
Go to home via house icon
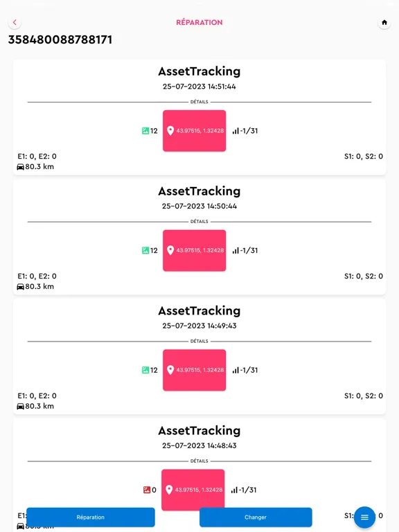384,22
